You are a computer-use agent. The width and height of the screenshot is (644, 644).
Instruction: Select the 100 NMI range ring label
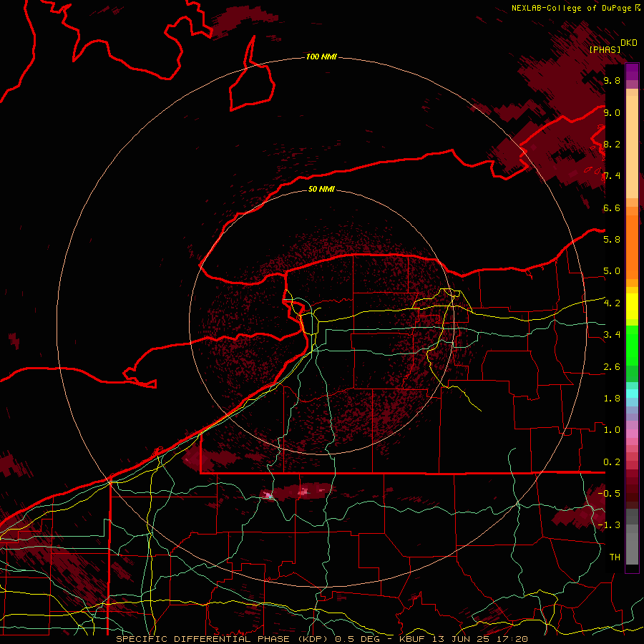pyautogui.click(x=321, y=57)
